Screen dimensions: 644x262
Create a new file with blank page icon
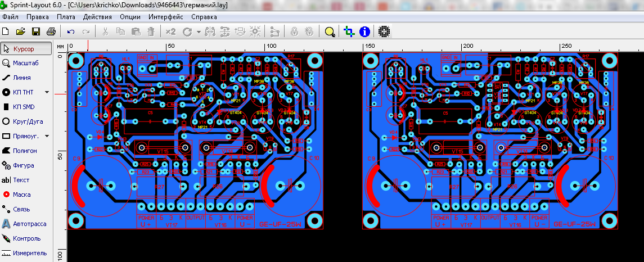[x=7, y=31]
